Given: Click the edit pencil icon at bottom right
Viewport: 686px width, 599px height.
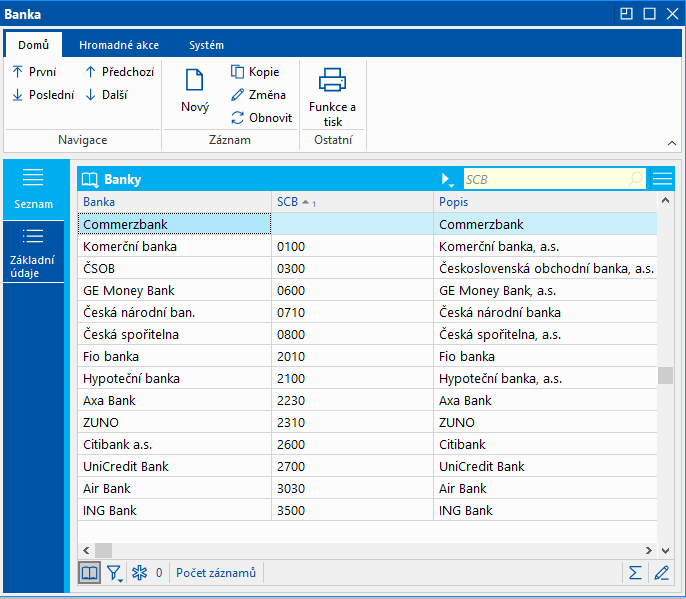Looking at the screenshot, I should [661, 573].
